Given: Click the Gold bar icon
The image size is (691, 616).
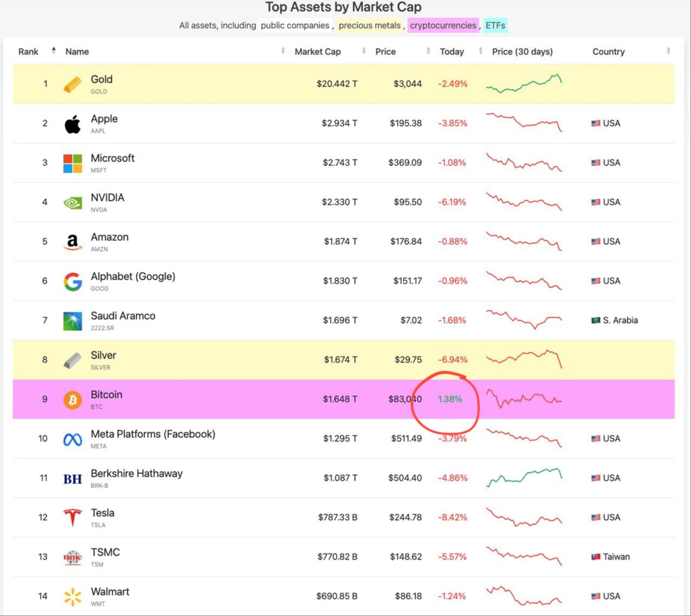Looking at the screenshot, I should pyautogui.click(x=73, y=84).
